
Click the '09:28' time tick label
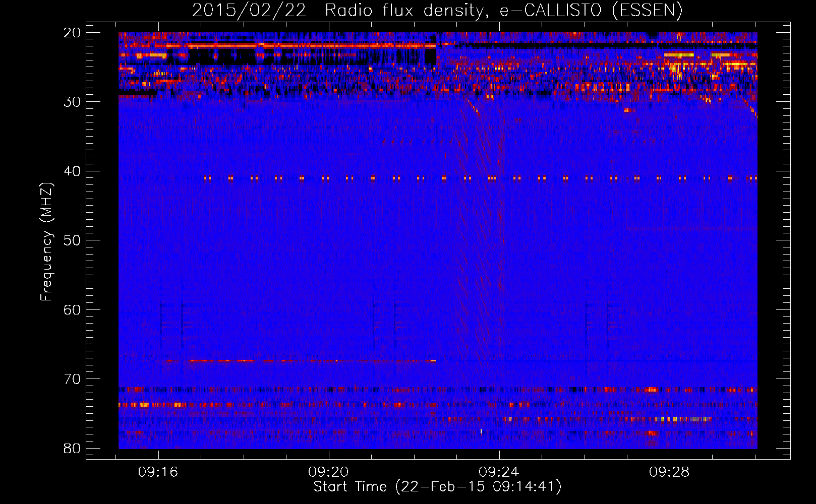pos(670,472)
